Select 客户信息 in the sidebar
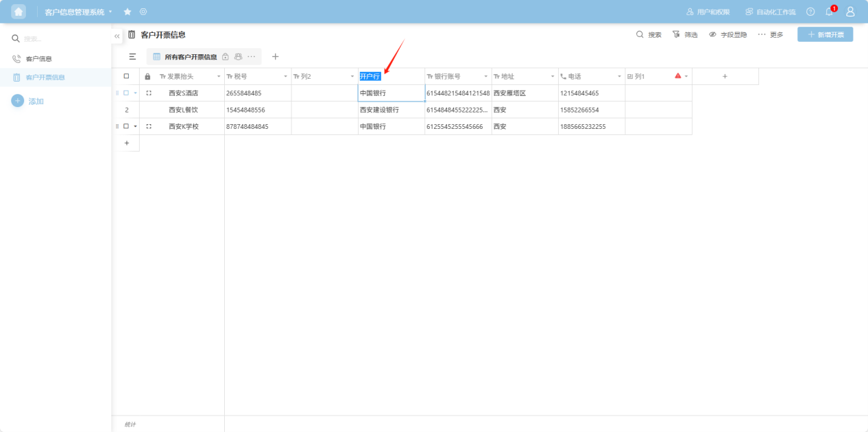This screenshot has height=432, width=868. (x=38, y=59)
